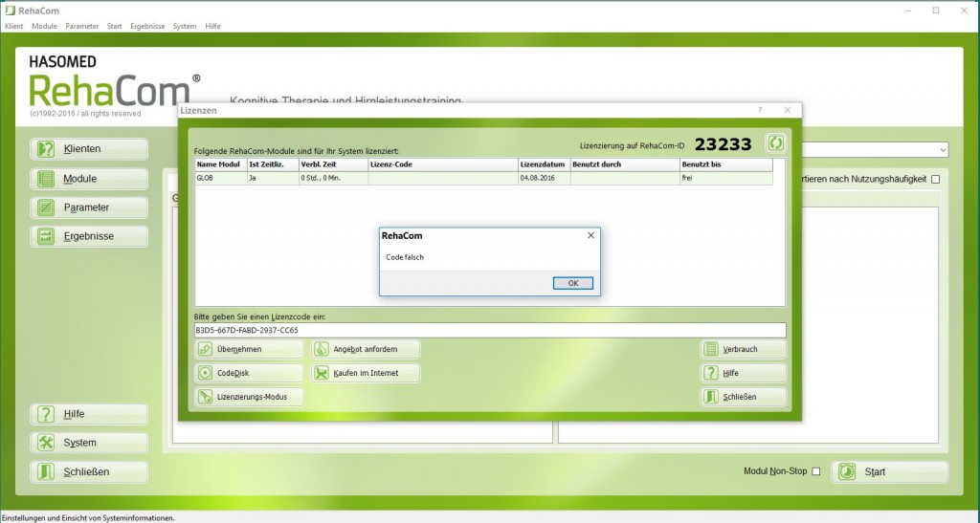Open the Parameter menu in menu bar
The image size is (980, 523).
point(82,26)
